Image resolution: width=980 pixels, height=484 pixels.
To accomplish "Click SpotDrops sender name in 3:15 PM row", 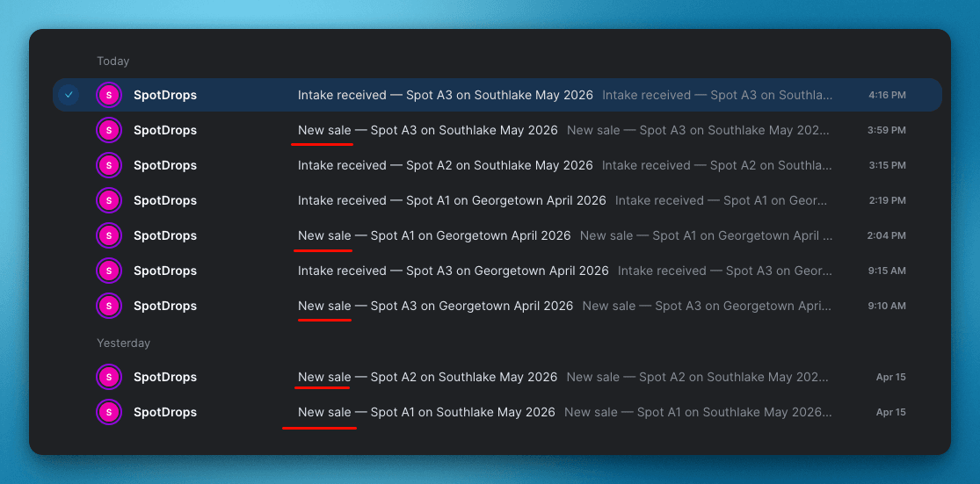I will click(165, 165).
